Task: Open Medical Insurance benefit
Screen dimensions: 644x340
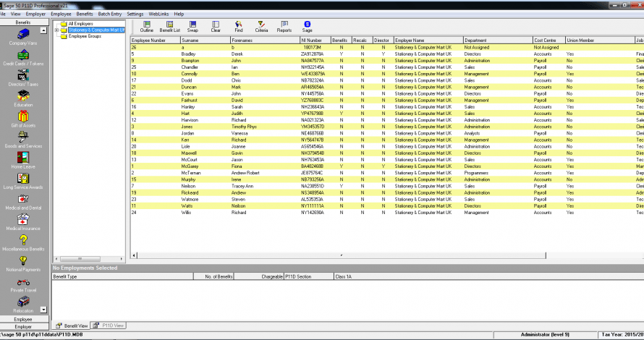Action: (x=23, y=222)
